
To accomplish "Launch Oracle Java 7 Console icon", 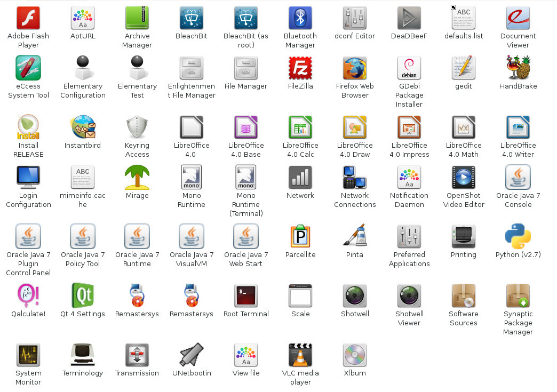I will click(518, 177).
